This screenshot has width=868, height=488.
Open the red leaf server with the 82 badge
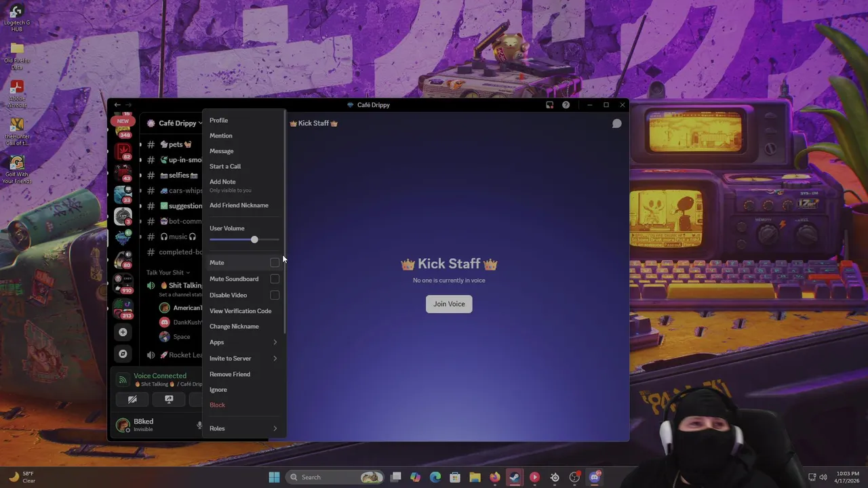(x=123, y=151)
